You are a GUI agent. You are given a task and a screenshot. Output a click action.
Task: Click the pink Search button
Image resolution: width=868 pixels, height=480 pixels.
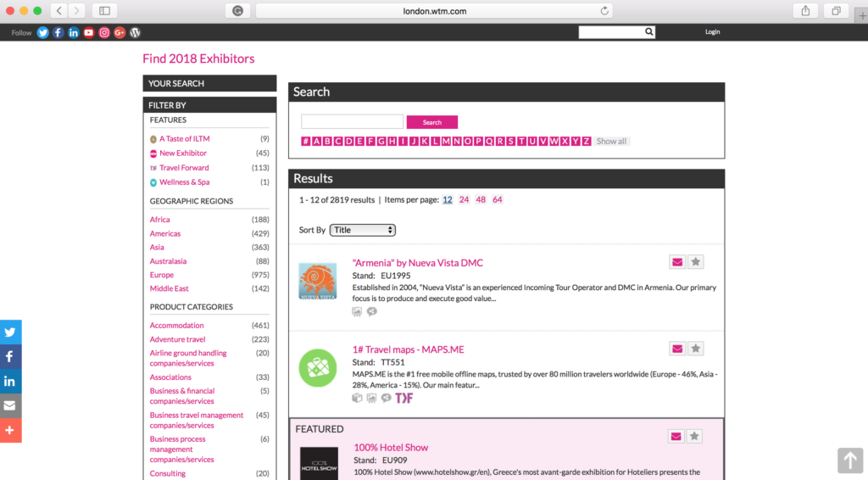pos(432,122)
